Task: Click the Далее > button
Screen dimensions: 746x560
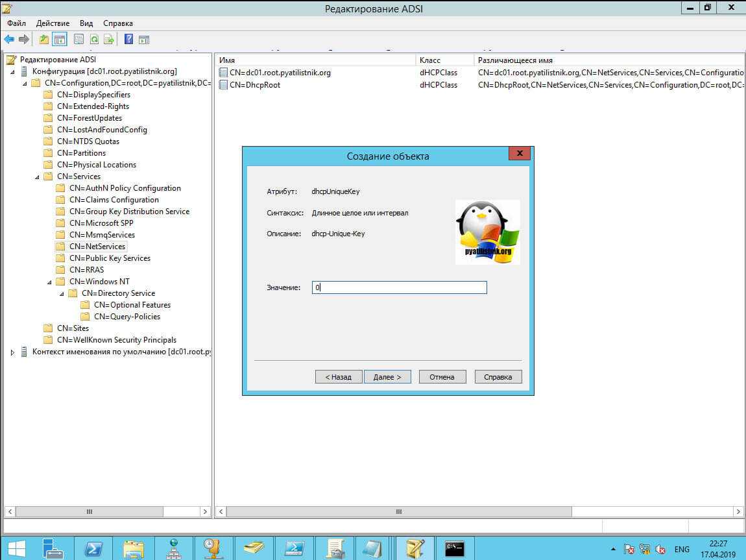Action: [x=387, y=376]
